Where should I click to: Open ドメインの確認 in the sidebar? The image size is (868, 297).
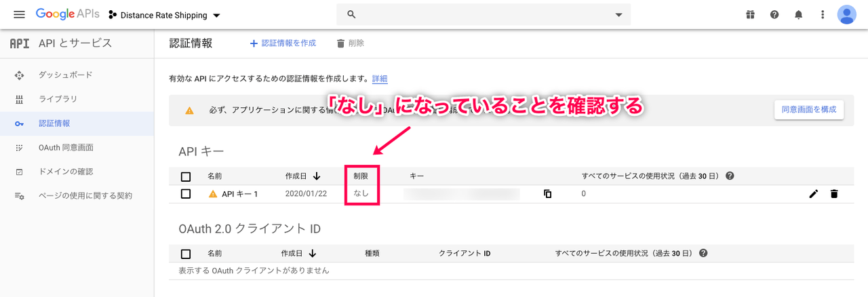tap(66, 172)
